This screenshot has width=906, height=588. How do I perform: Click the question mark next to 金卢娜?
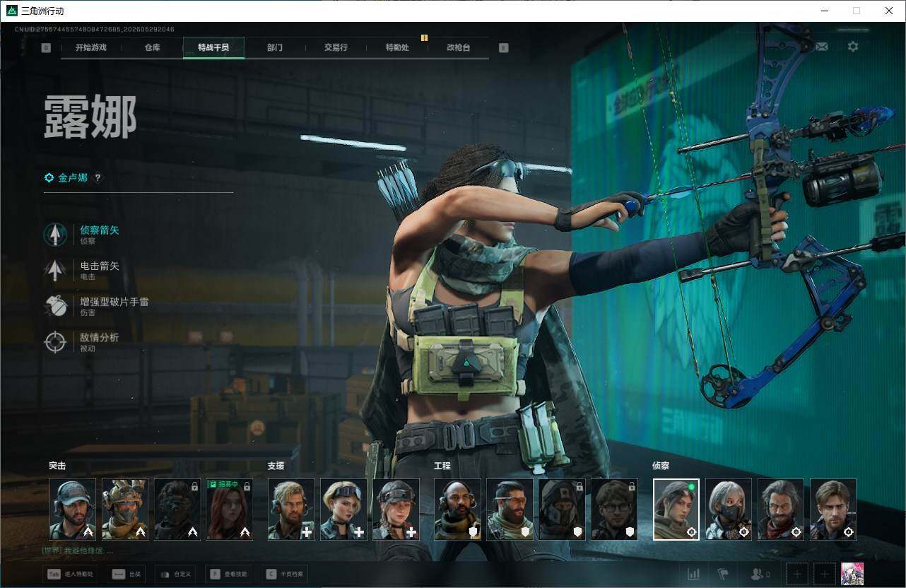tap(98, 178)
